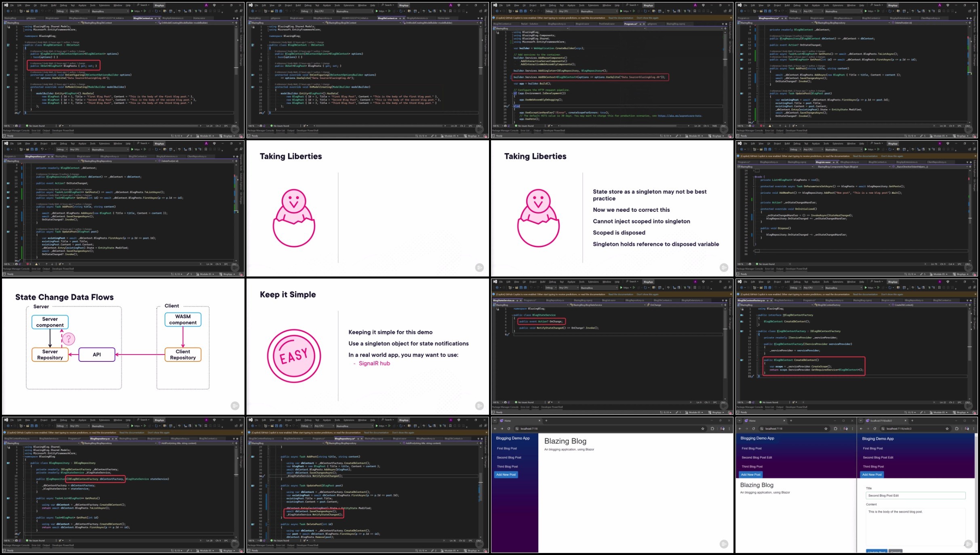Click bookmark star in single Home browser window
This screenshot has width=980, height=555.
703,428
